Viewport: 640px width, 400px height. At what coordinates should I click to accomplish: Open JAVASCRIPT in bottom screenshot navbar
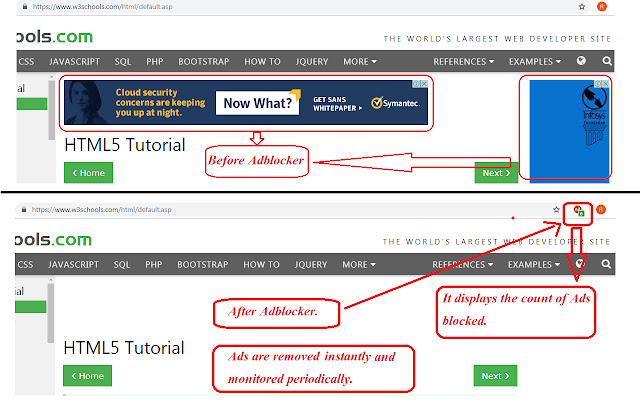pyautogui.click(x=73, y=264)
